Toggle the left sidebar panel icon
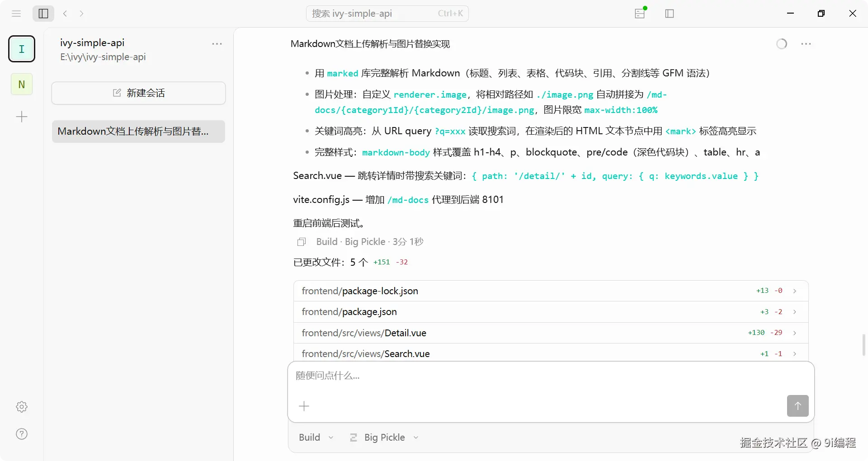This screenshot has height=461, width=868. click(43, 14)
